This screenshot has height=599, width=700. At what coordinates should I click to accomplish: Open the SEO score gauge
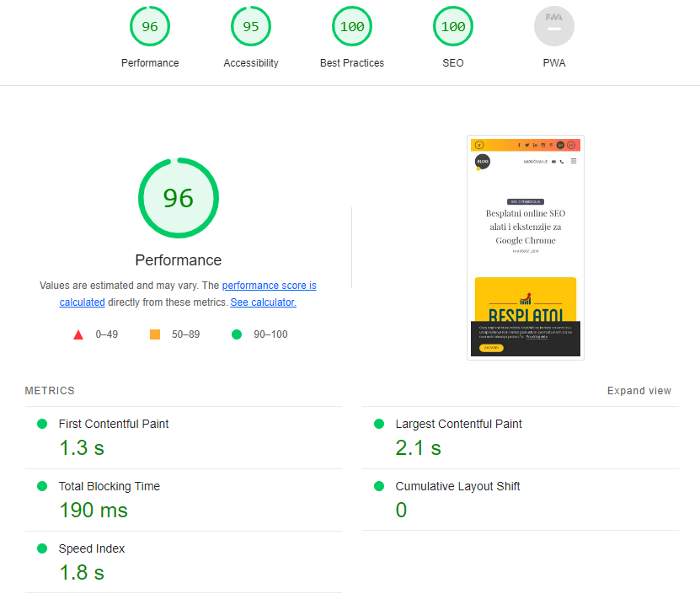(453, 27)
